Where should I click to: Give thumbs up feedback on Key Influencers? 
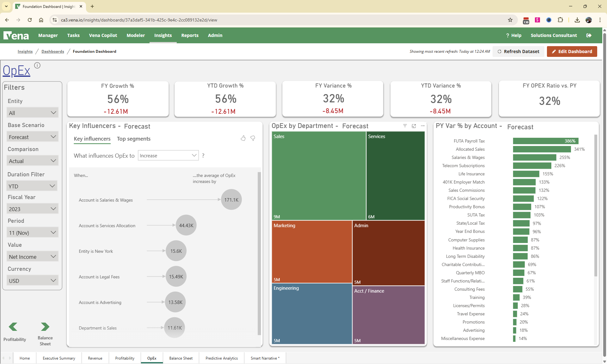pos(243,138)
